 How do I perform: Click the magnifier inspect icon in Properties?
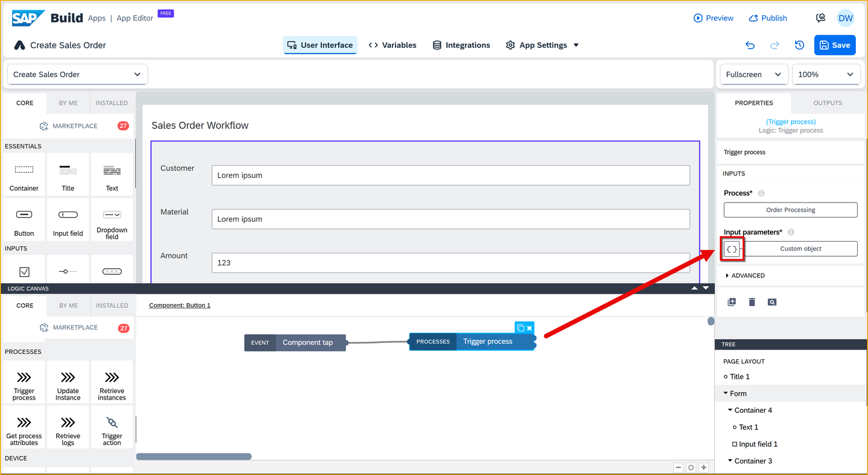772,302
